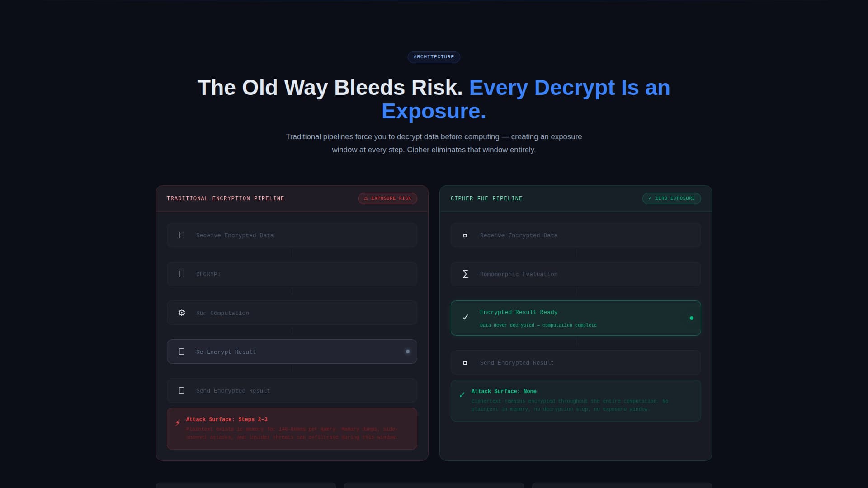Click 'Send Encrypted Result' label in Traditional pipeline
The image size is (868, 488).
[x=233, y=391]
